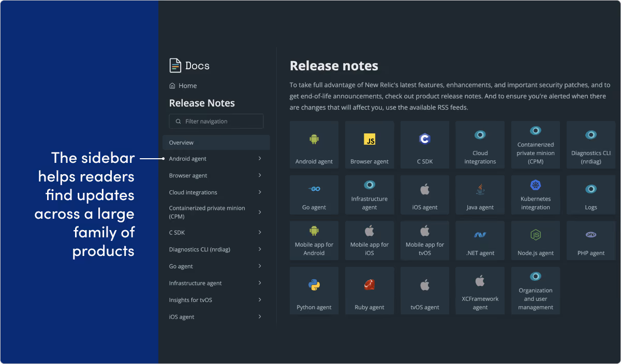The image size is (621, 364).
Task: Click the Release notes page heading
Action: pos(334,66)
